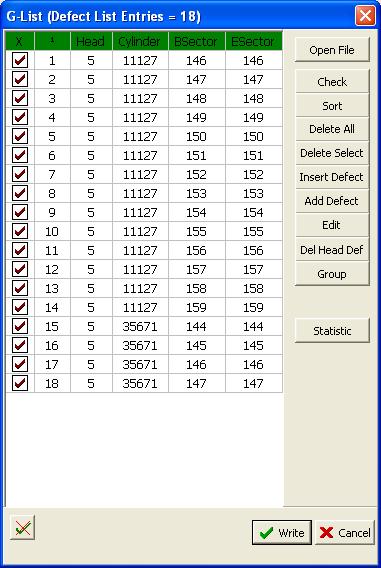Toggle the checkbox for entry 3
Viewport: 381px width, 568px height.
20,98
